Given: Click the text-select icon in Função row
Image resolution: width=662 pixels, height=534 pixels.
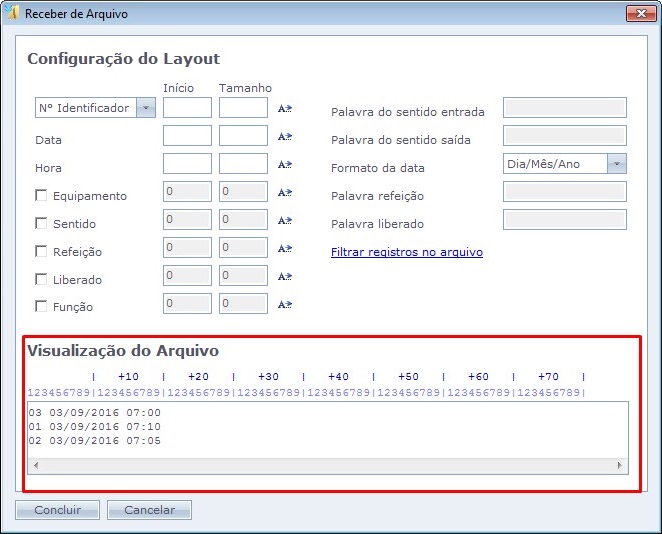Looking at the screenshot, I should click(284, 305).
